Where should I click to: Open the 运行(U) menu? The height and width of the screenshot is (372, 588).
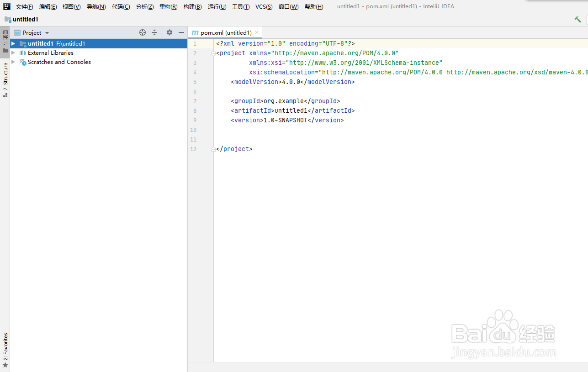point(217,7)
